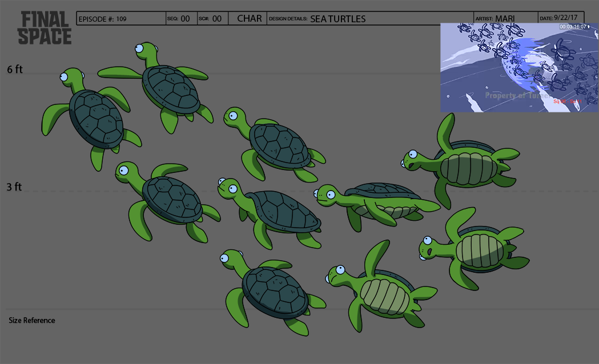Image resolution: width=599 pixels, height=364 pixels.
Task: Click the "SC#: 00" header cell
Action: tap(212, 19)
